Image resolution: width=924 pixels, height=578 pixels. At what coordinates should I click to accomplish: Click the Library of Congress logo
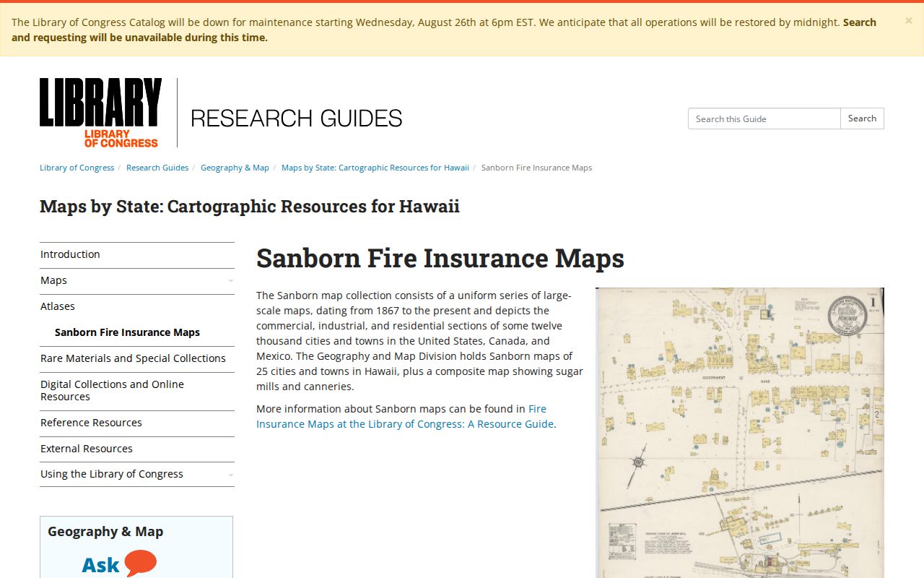(100, 113)
